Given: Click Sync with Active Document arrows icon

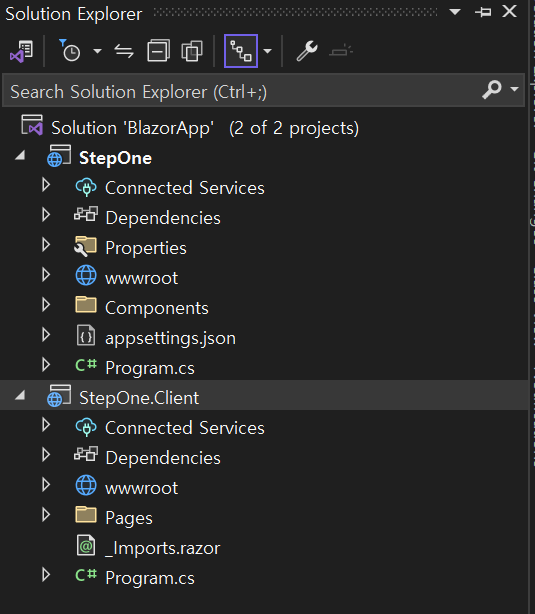Looking at the screenshot, I should [124, 51].
